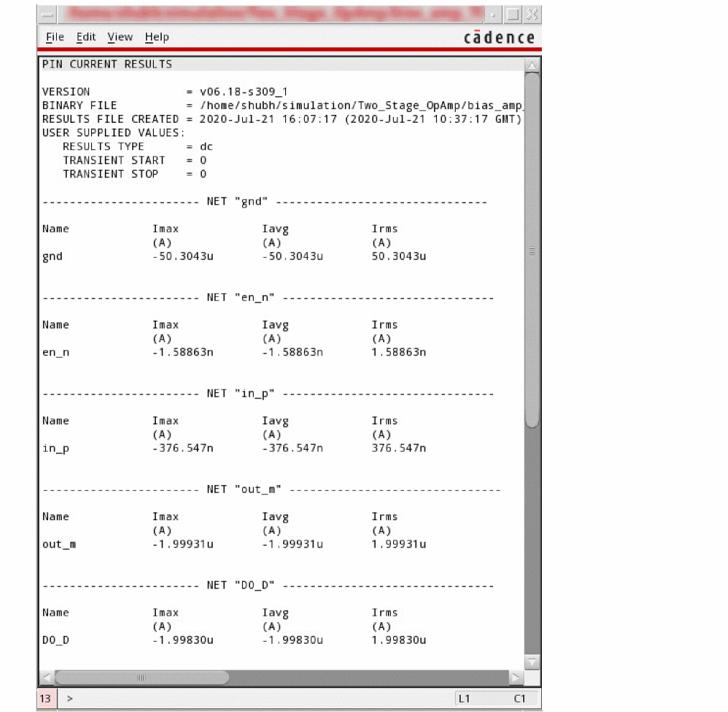The width and height of the screenshot is (728, 712).
Task: Click the NET "gnd" section header
Action: click(264, 201)
